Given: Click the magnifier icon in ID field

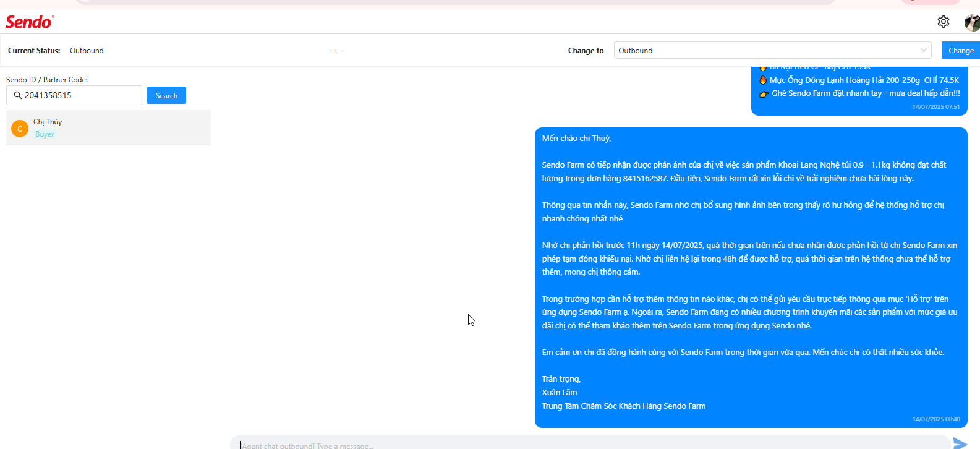Looking at the screenshot, I should 18,95.
